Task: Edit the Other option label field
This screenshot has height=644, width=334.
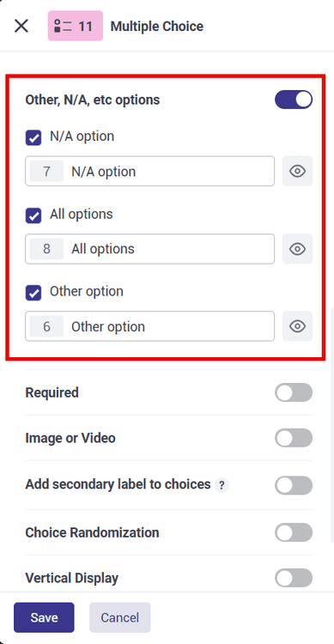Action: point(150,326)
